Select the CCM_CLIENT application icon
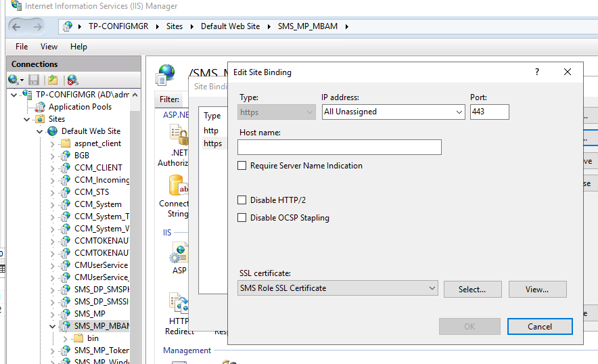 [66, 168]
